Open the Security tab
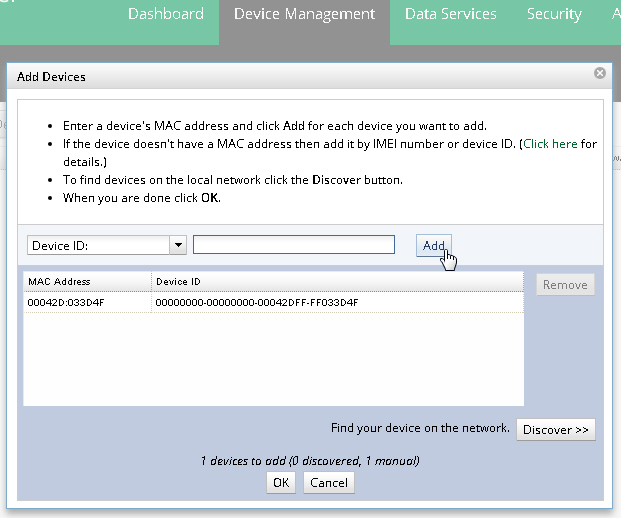 tap(554, 14)
